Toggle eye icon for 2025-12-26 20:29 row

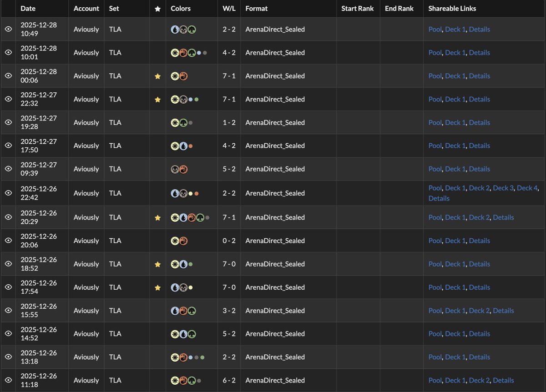8,217
